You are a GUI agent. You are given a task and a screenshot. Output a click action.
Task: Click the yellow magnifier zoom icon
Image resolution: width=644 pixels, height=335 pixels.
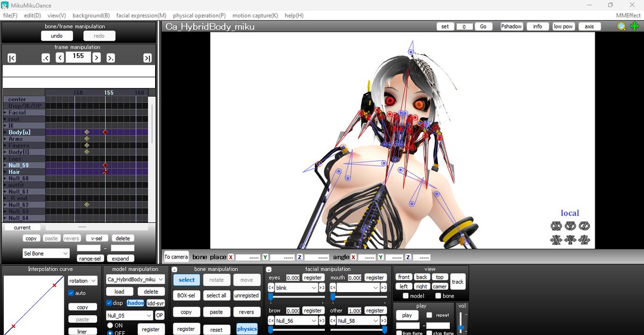click(x=621, y=26)
